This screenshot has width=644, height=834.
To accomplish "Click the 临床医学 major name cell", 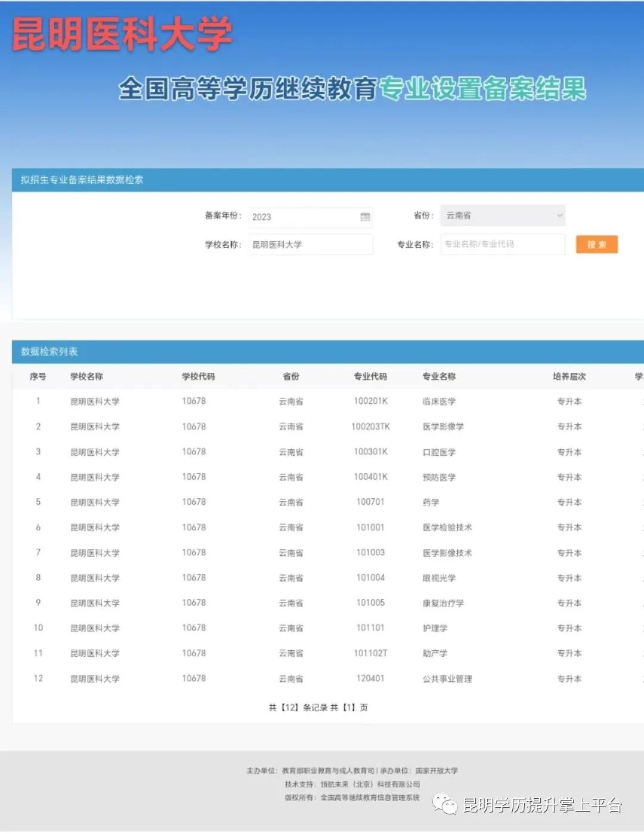I will point(439,401).
